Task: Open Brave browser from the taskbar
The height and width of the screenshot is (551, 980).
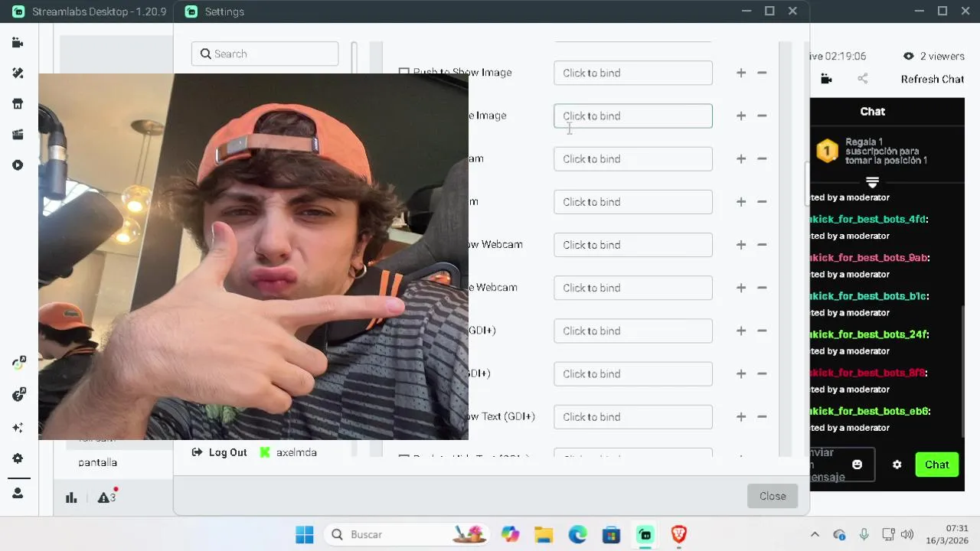Action: [x=678, y=534]
